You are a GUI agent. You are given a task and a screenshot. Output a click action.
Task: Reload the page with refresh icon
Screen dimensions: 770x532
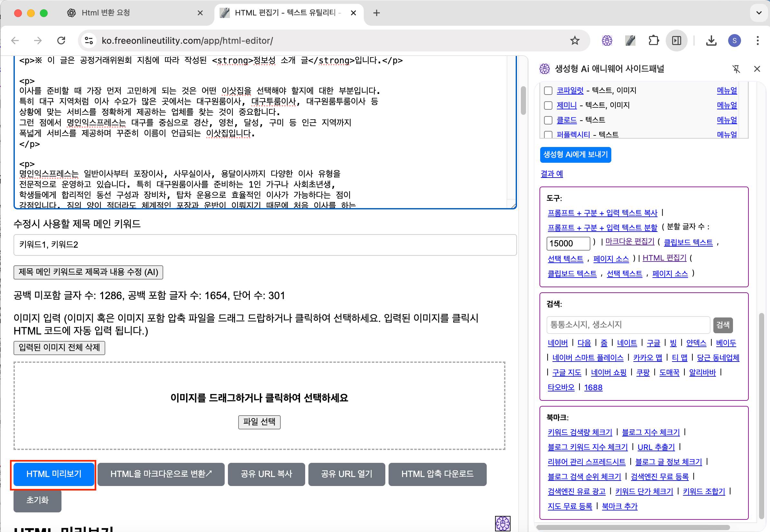(61, 41)
